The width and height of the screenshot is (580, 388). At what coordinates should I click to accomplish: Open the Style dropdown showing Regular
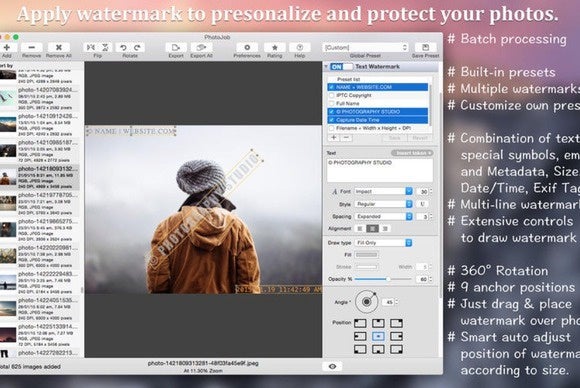383,204
